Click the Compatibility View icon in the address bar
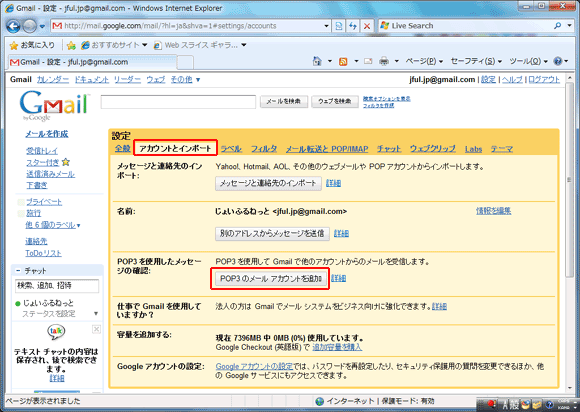 [x=338, y=26]
